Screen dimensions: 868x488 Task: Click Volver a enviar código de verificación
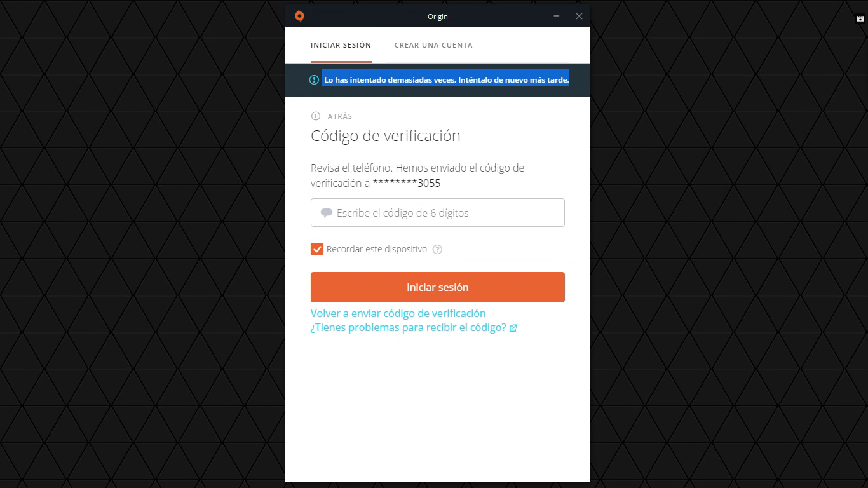click(x=398, y=313)
